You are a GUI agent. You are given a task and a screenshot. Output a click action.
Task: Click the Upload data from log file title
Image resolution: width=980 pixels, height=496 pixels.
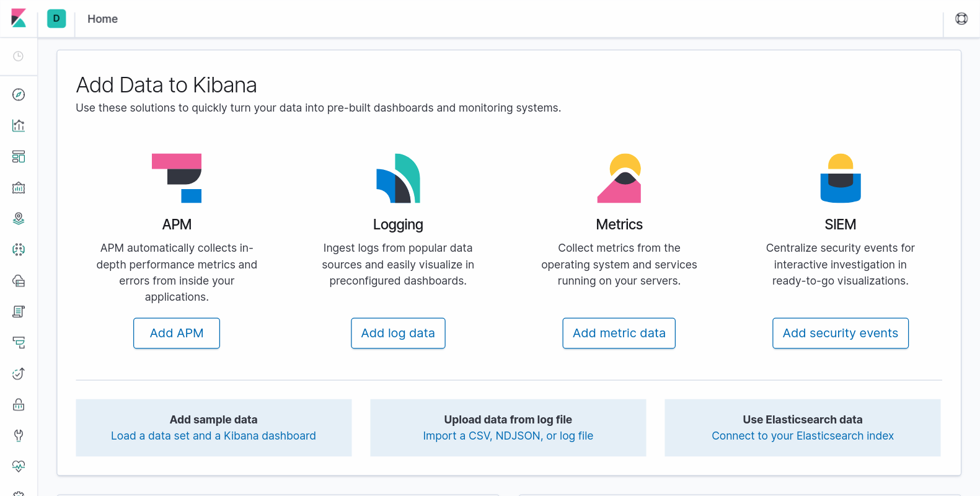click(508, 420)
